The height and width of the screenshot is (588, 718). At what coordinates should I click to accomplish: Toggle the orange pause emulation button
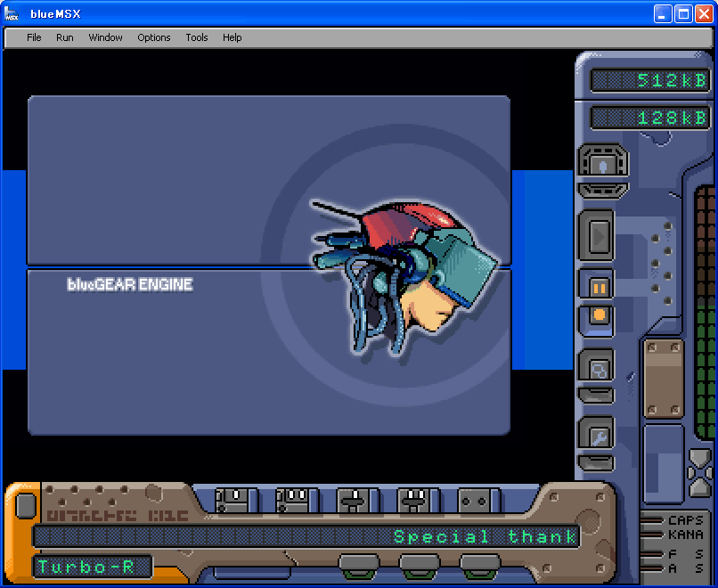point(598,286)
